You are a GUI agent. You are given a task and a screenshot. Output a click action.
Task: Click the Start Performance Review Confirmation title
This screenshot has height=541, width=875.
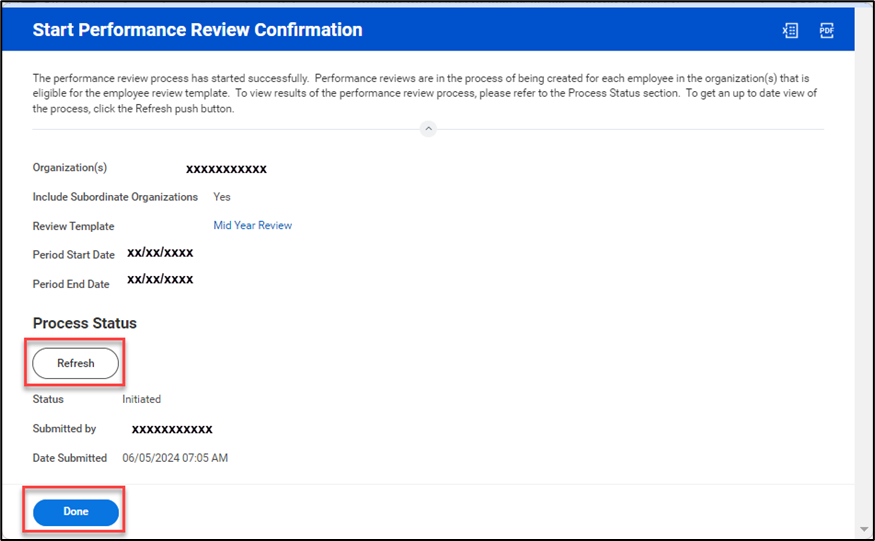(x=197, y=30)
